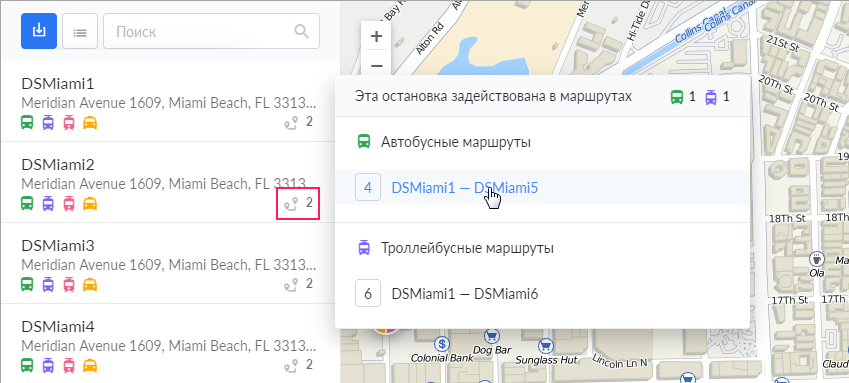849x383 pixels.
Task: Select the DSMiami1 stop entry
Action: pos(169,102)
